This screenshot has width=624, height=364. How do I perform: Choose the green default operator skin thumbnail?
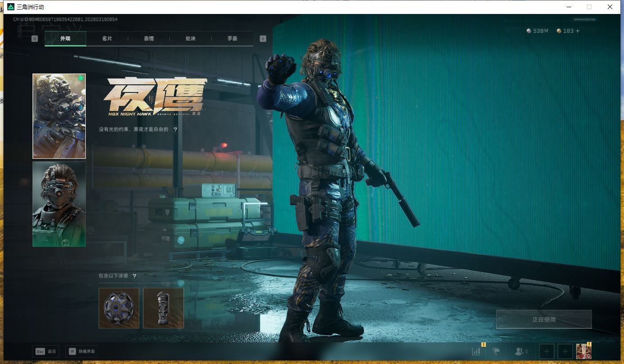pyautogui.click(x=59, y=204)
